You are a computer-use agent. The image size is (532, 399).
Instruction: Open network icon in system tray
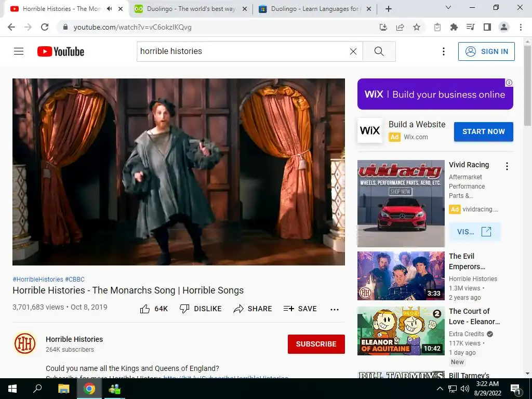[453, 389]
